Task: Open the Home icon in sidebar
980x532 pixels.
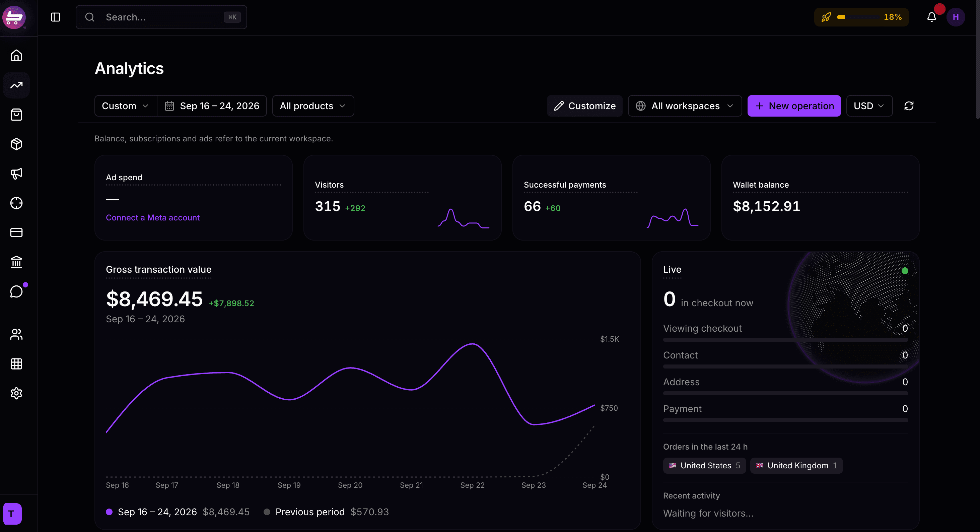Action: (x=16, y=56)
